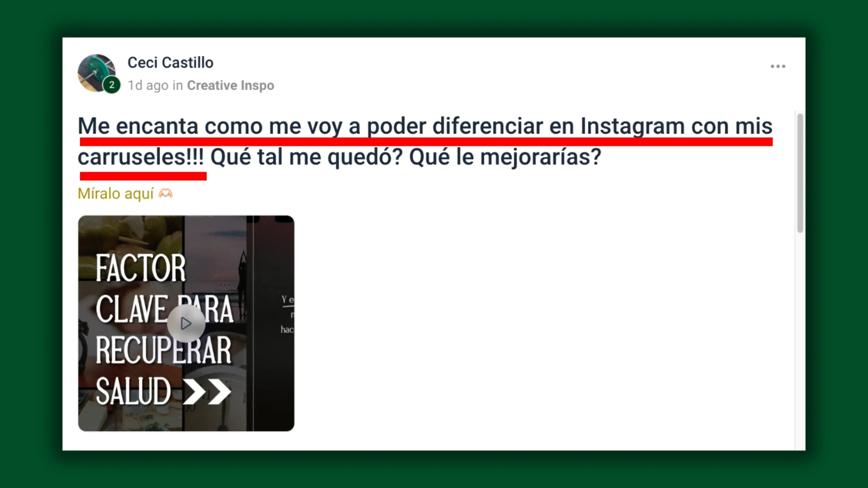Open Ceci Castillo's profile avatar
Screen dimensions: 868x488
coord(96,73)
